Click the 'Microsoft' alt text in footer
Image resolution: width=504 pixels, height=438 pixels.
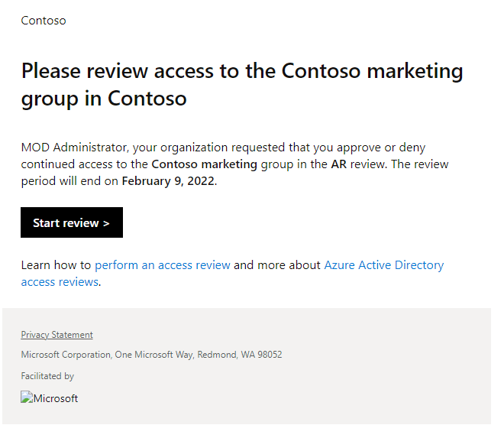(x=54, y=398)
